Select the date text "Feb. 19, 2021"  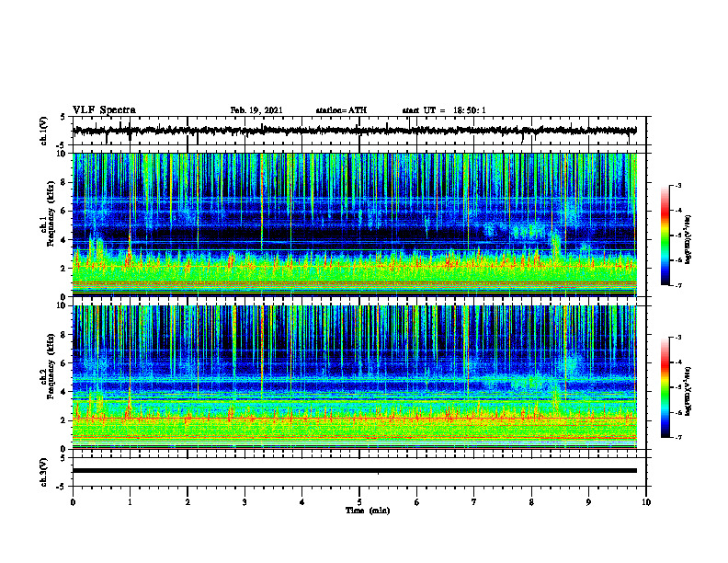[256, 110]
